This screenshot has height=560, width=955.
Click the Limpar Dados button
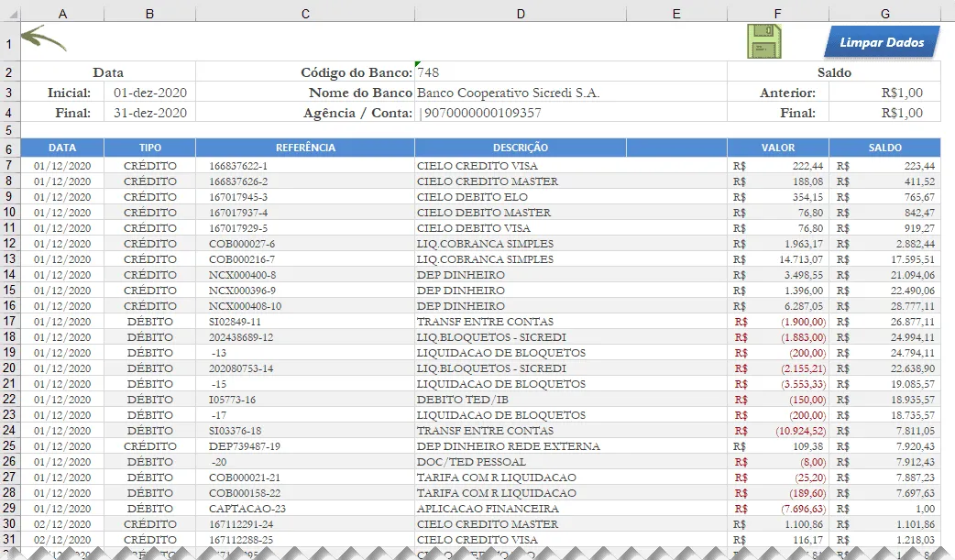(x=882, y=42)
